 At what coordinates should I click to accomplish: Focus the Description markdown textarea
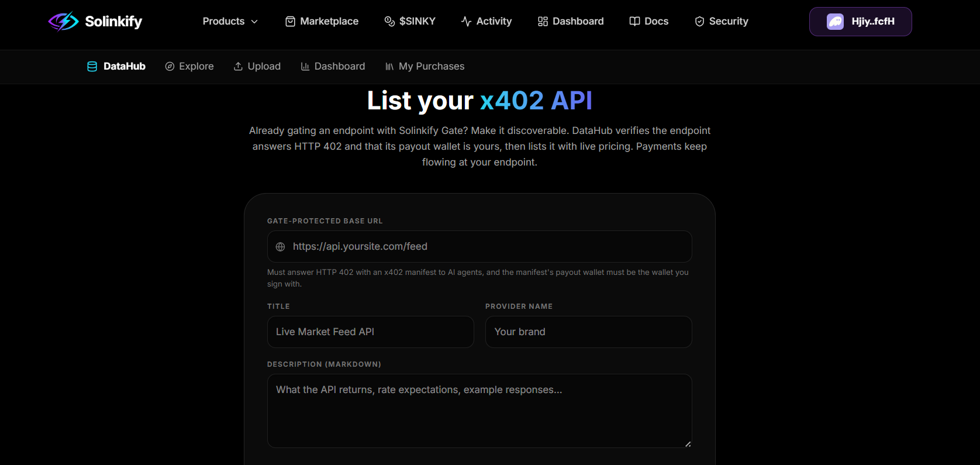(x=479, y=411)
